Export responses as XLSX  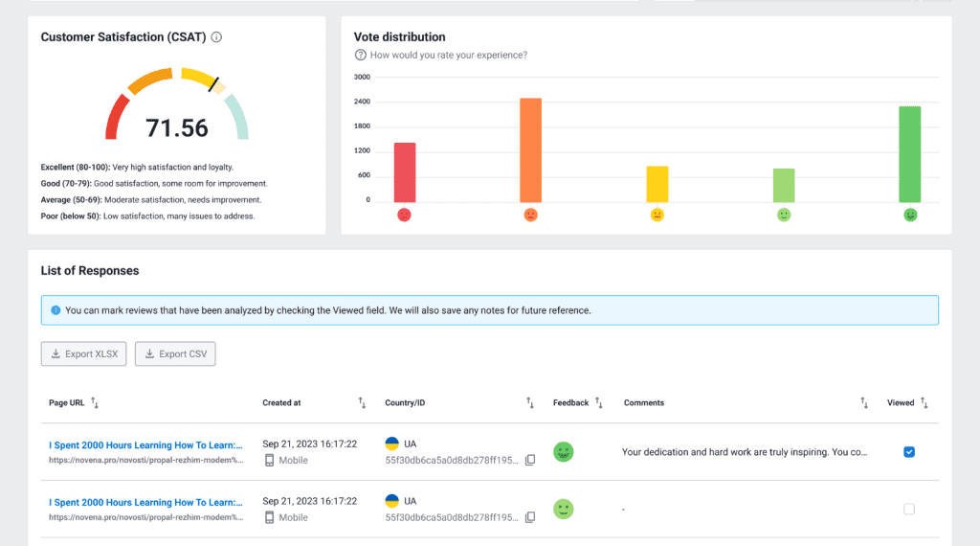(x=84, y=354)
